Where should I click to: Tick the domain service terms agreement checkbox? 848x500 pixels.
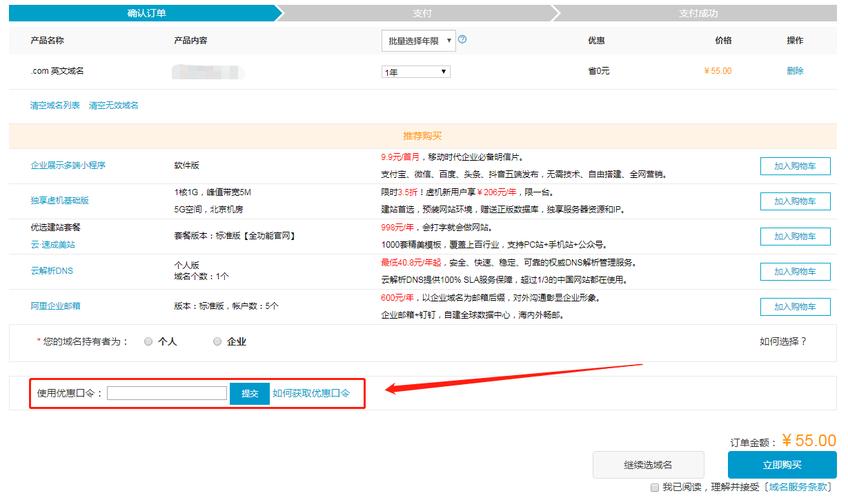(x=654, y=487)
